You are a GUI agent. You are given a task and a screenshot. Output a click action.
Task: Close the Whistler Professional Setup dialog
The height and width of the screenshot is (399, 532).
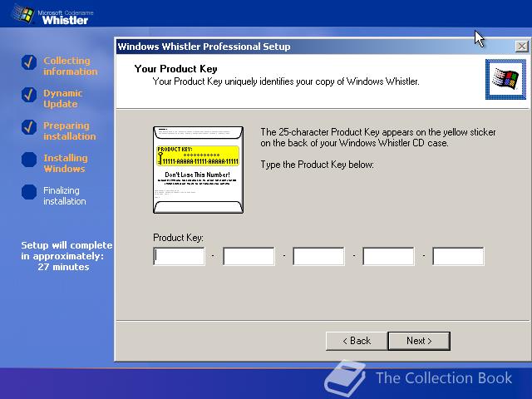[x=522, y=47]
